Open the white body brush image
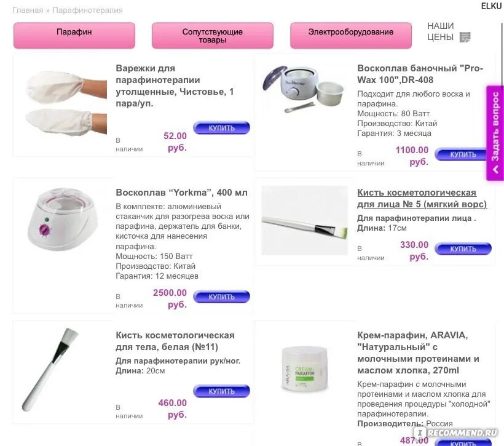504x446 pixels. pos(50,370)
